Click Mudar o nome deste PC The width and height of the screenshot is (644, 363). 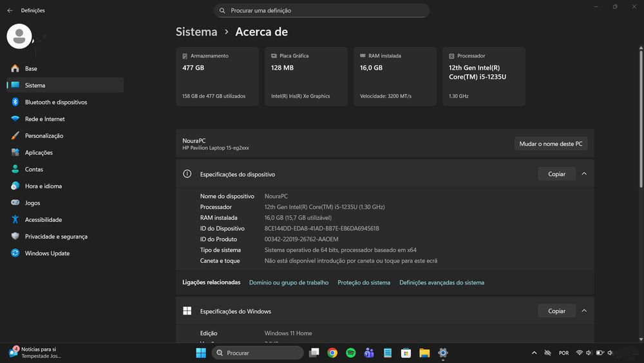point(551,144)
